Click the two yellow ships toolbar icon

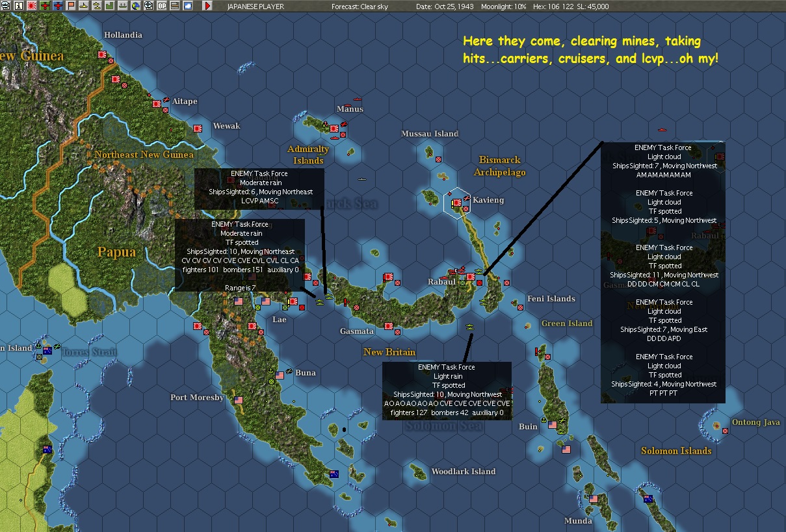[x=97, y=5]
